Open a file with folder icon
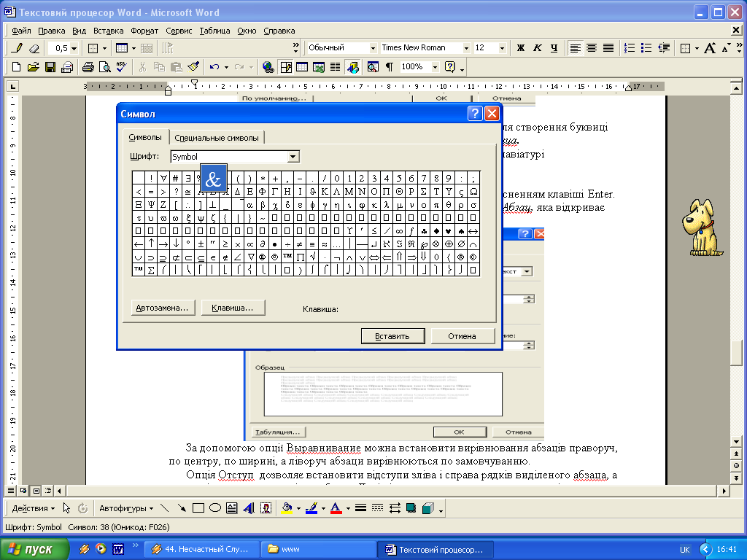 pos(33,67)
